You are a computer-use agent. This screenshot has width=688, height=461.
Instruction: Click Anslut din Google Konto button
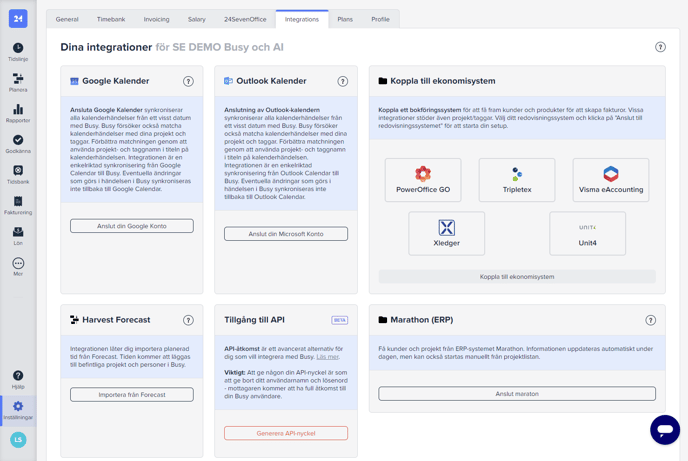click(132, 226)
